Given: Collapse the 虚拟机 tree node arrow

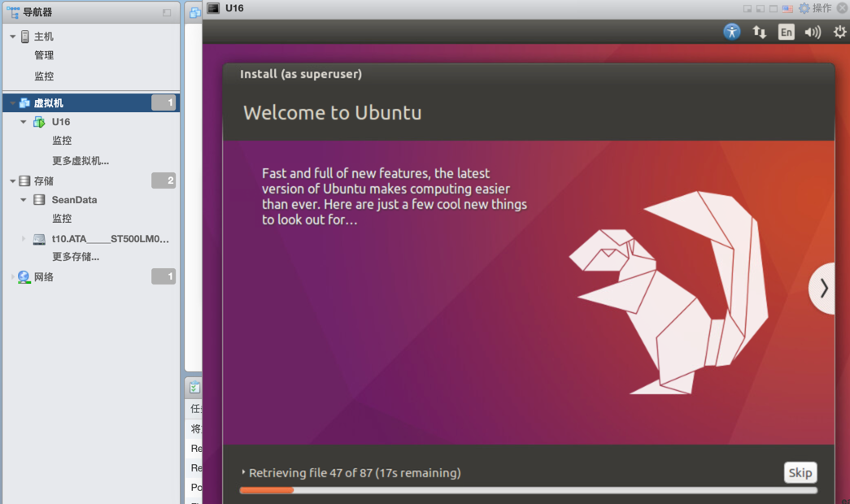Looking at the screenshot, I should (12, 103).
